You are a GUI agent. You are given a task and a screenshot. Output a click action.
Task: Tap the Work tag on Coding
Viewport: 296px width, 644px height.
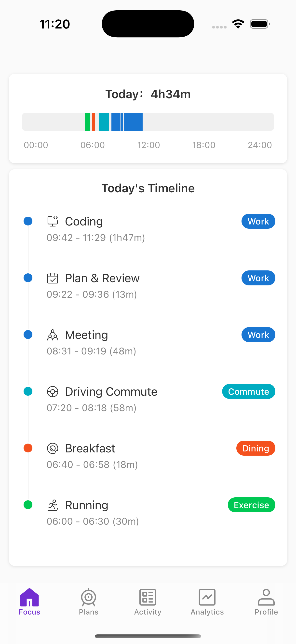click(258, 222)
